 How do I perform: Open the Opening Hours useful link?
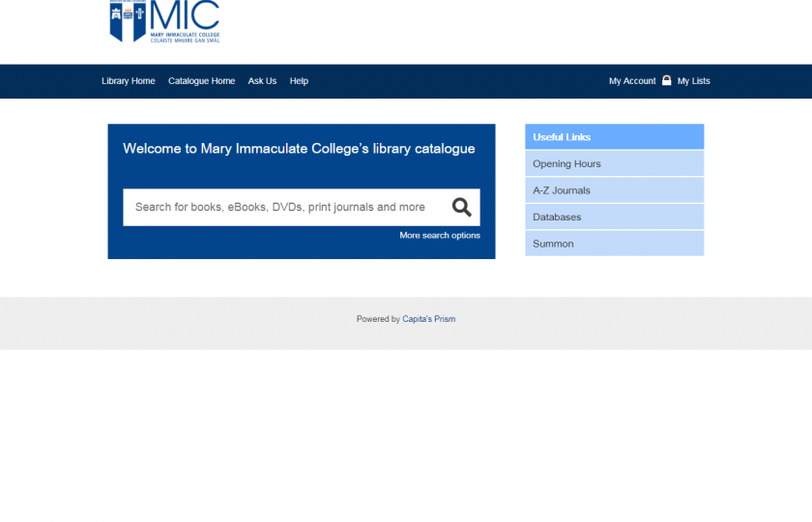tap(614, 163)
